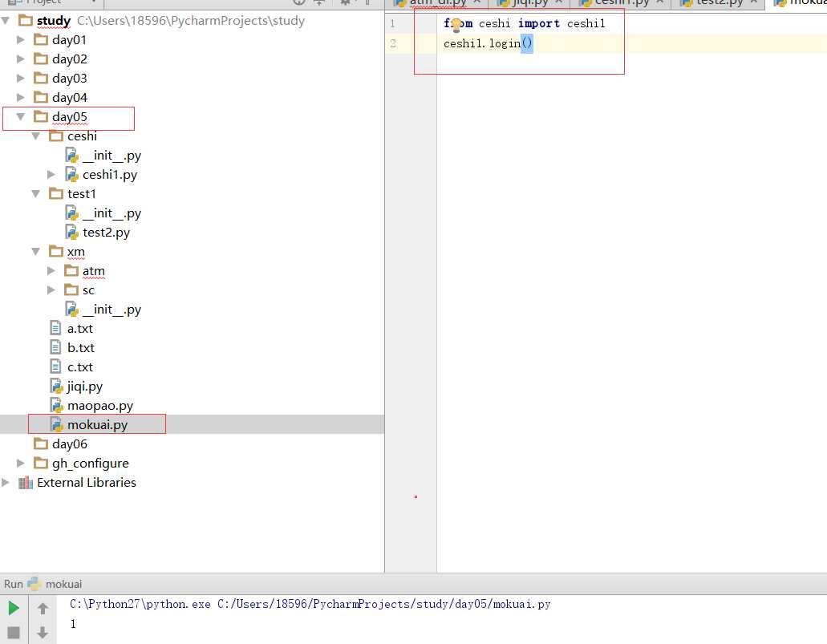Image resolution: width=827 pixels, height=644 pixels.
Task: Rerun mokuai with the green play button
Action: 14,608
